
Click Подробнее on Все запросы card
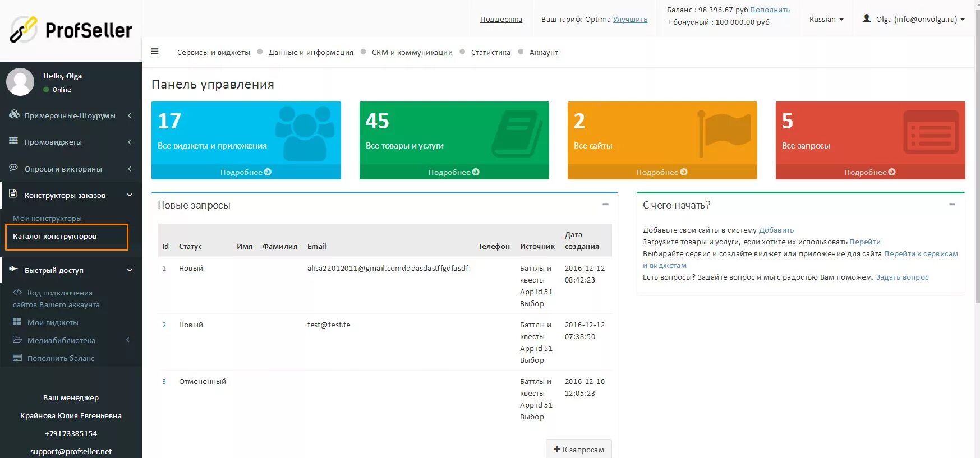pyautogui.click(x=870, y=172)
